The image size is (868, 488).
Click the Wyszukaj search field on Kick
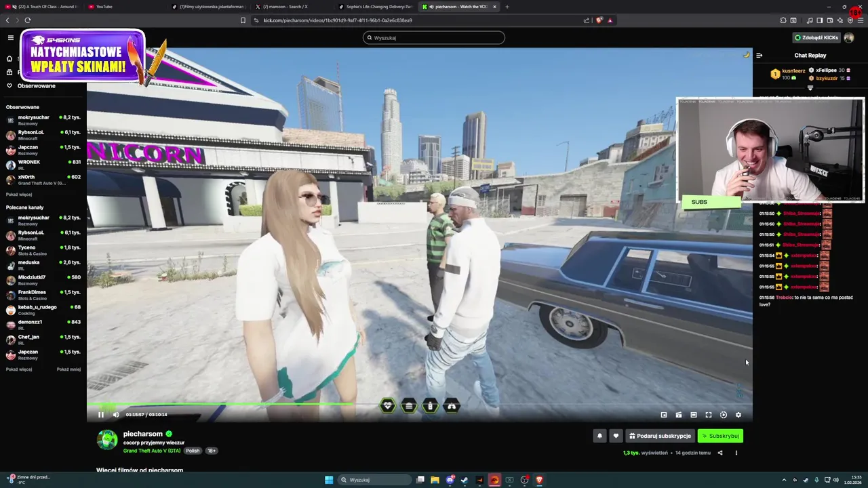coord(434,38)
